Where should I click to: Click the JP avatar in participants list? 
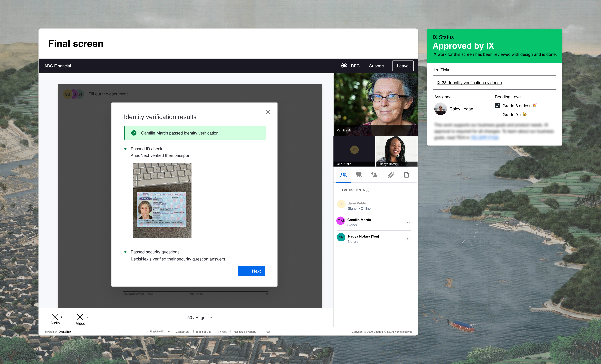click(x=341, y=204)
